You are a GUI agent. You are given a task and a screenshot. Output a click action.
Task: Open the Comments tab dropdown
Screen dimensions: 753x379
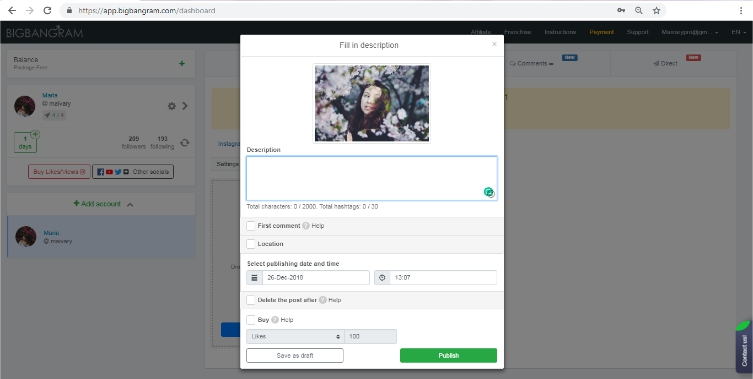531,63
